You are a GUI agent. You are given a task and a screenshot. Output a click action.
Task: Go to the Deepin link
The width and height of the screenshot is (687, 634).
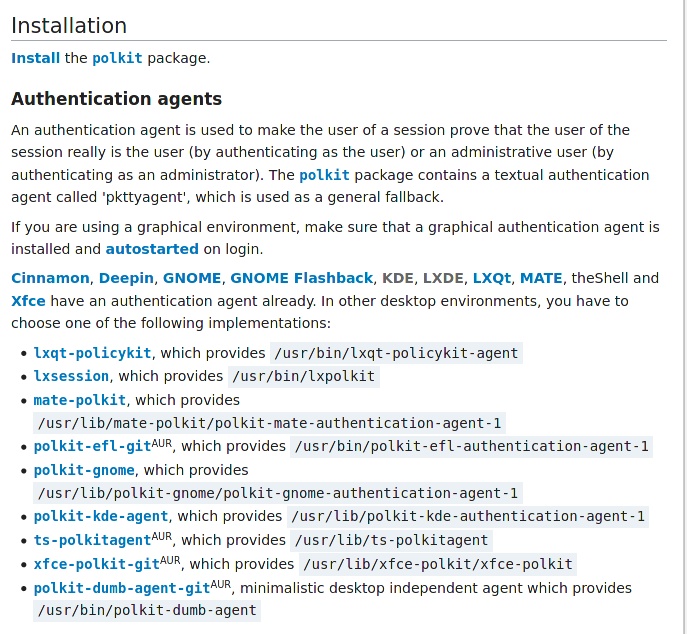pyautogui.click(x=127, y=278)
